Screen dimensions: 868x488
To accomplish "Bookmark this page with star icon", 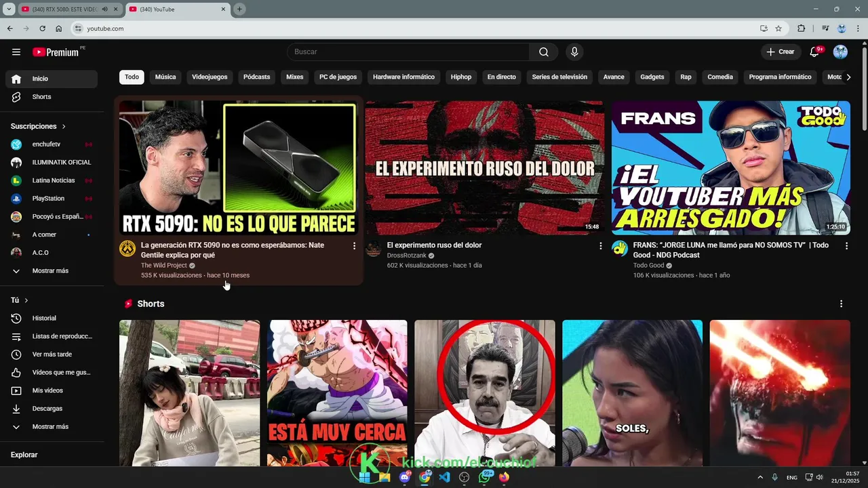I will tap(778, 28).
